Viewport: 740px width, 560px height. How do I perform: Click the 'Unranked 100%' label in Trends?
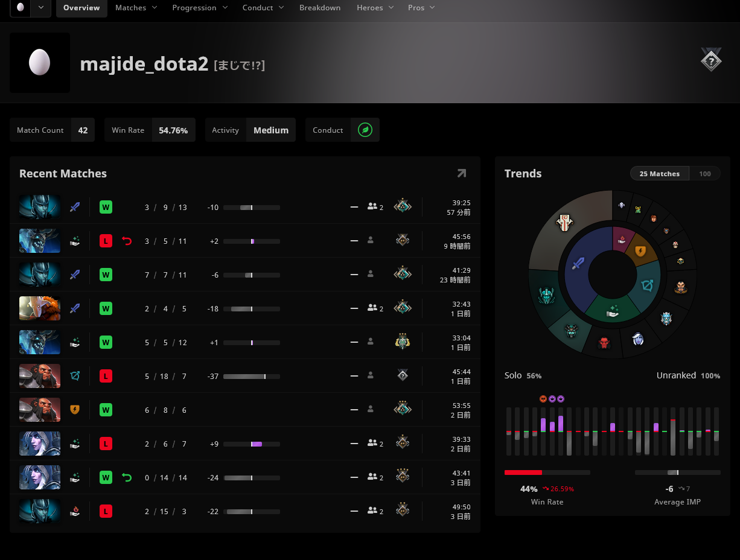(x=689, y=375)
